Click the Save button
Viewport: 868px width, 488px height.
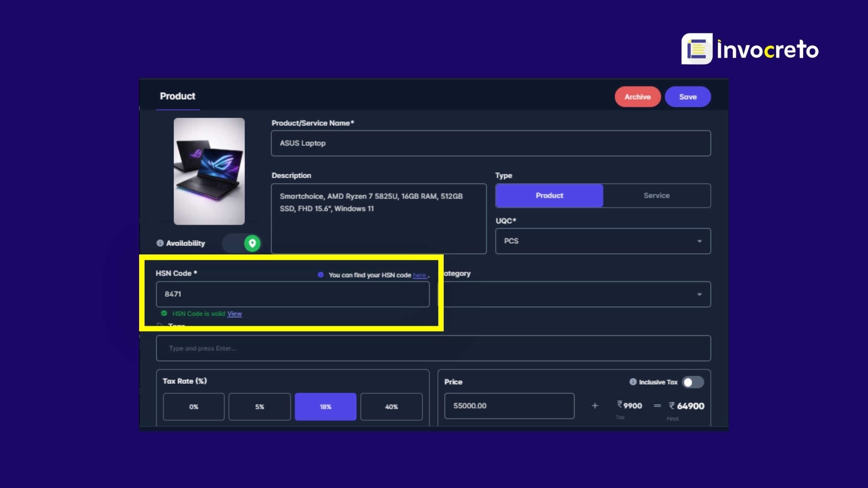tap(688, 97)
